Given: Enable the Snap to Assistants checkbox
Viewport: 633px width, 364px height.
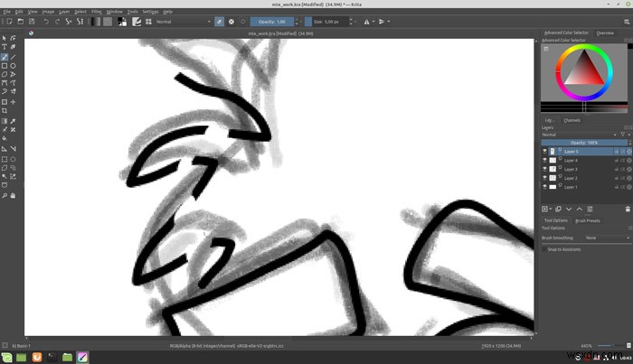Looking at the screenshot, I should coord(544,249).
